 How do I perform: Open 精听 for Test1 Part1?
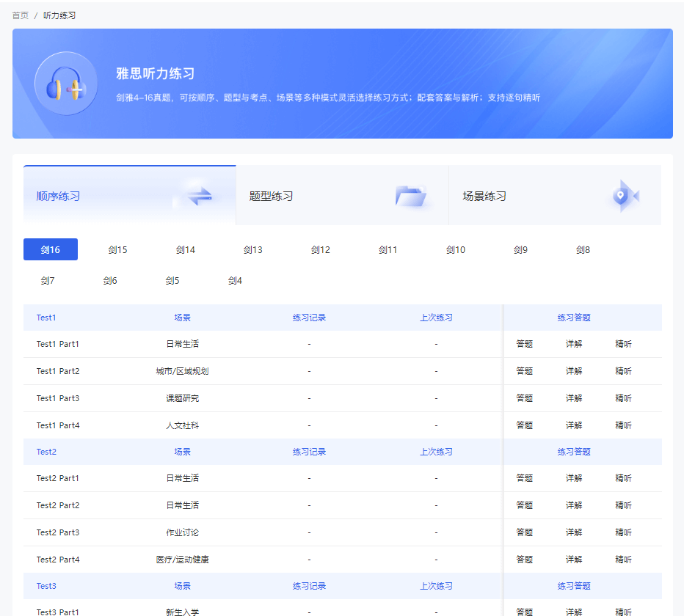(623, 344)
